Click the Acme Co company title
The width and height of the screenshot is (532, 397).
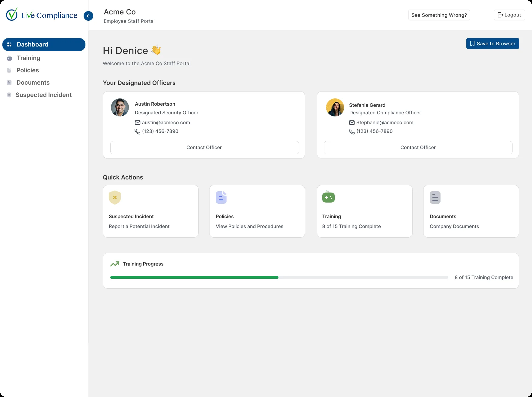pyautogui.click(x=120, y=12)
